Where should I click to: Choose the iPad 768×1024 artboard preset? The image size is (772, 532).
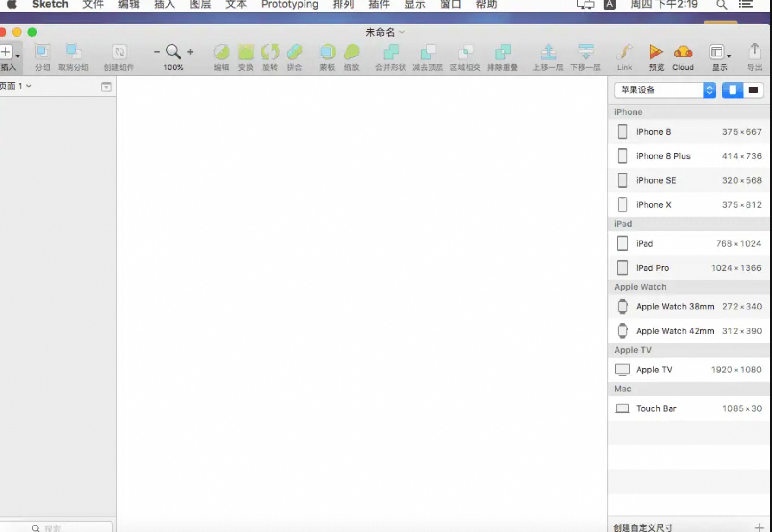point(689,243)
